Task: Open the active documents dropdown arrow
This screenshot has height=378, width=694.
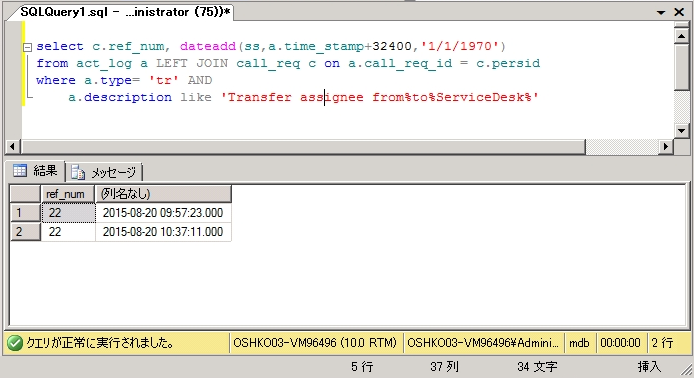Action: pyautogui.click(x=661, y=12)
